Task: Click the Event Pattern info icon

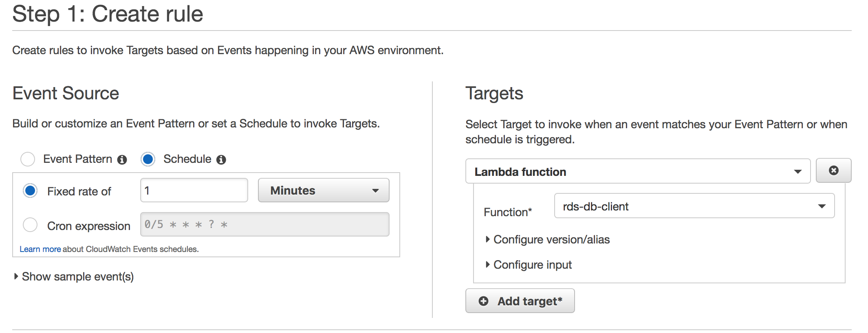Action: click(122, 160)
